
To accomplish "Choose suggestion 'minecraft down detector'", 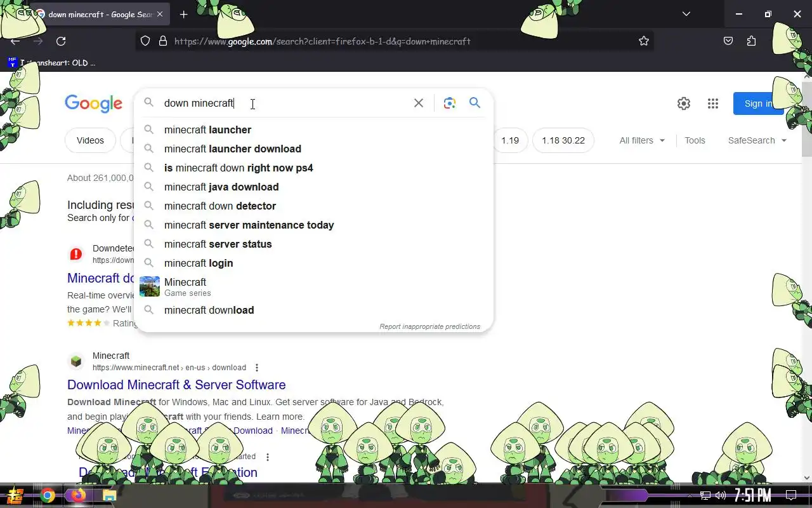I will [x=314, y=206].
